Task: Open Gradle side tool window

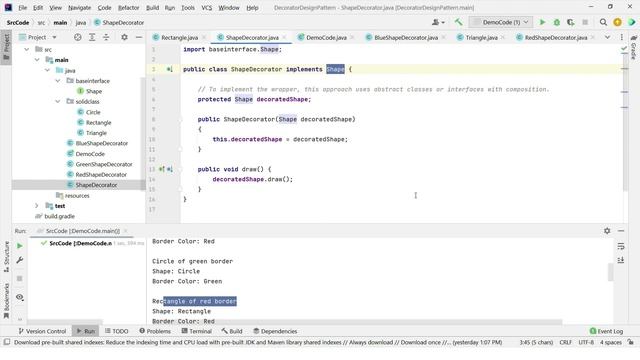Action: pos(633,47)
